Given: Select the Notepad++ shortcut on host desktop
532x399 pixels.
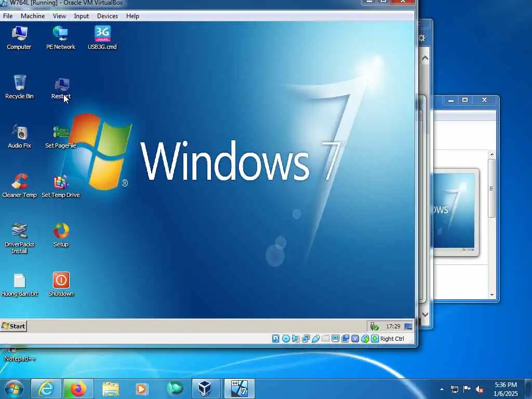Looking at the screenshot, I should (x=20, y=354).
